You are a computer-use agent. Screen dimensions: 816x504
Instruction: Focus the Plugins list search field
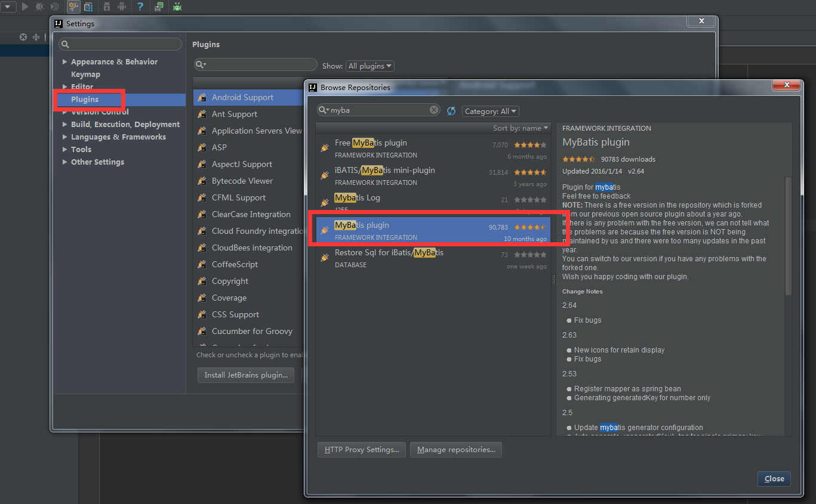255,64
